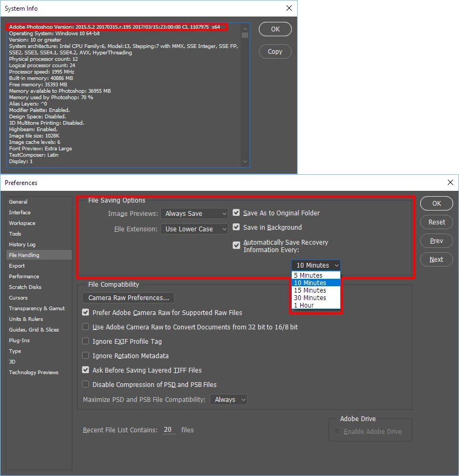This screenshot has width=459, height=476.
Task: Copy the System Info text
Action: point(275,52)
